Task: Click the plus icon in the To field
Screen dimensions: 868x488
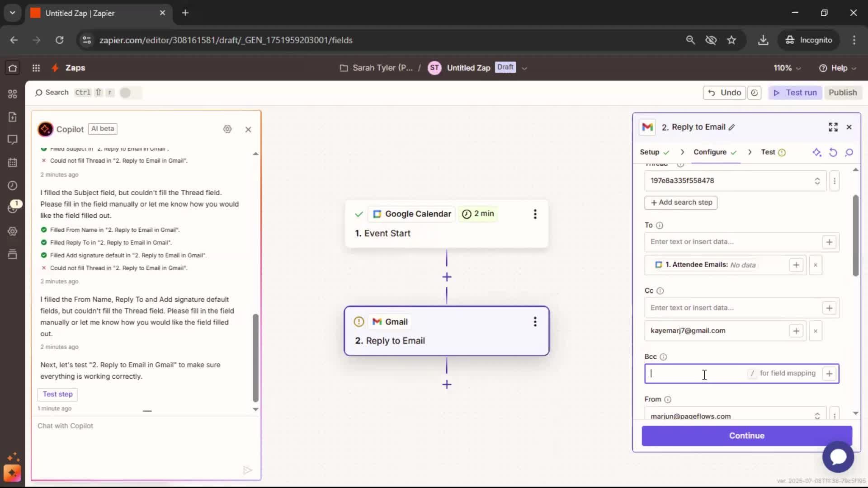Action: point(829,242)
